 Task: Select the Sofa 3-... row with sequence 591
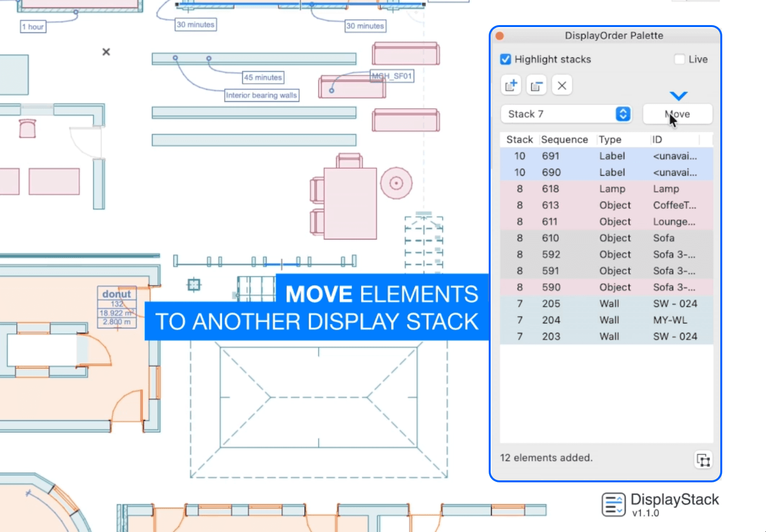607,271
